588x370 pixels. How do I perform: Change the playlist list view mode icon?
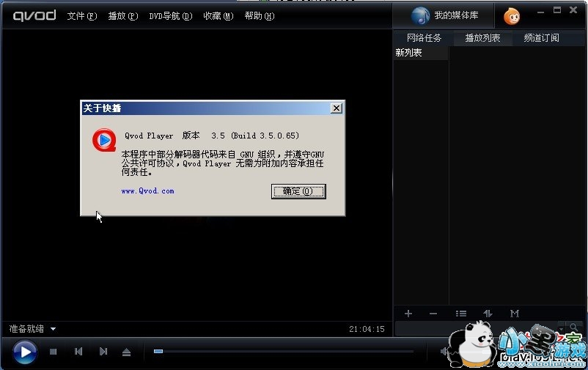(x=461, y=314)
